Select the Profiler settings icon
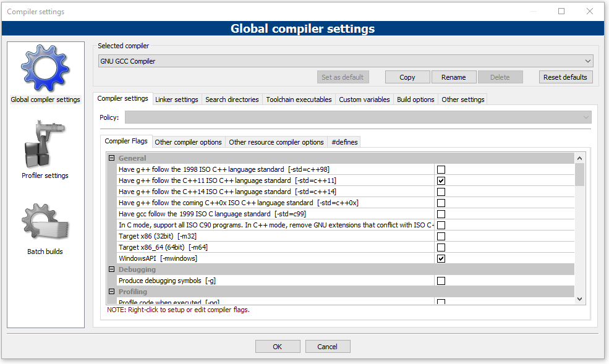Viewport: 609px width, 364px height. [x=45, y=145]
